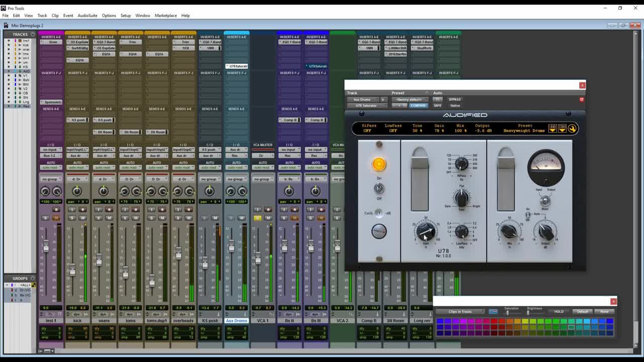Click the U78 Gain knob
Screen dimensions: 644x362
(x=426, y=232)
